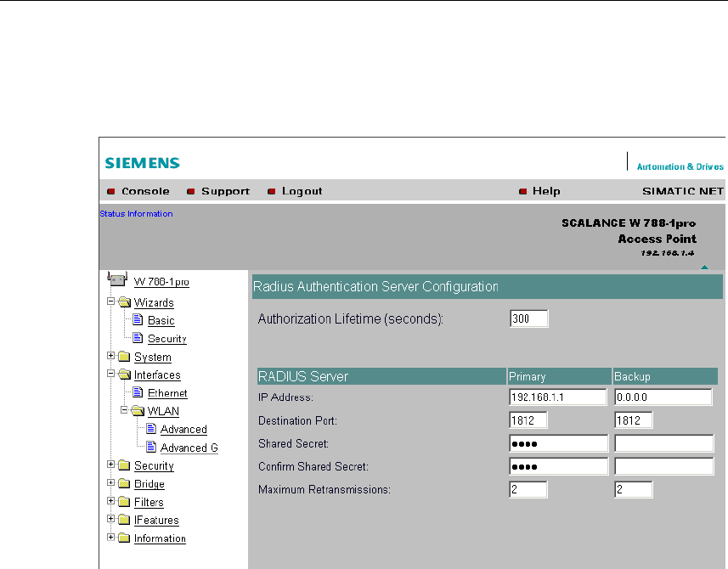This screenshot has height=569, width=728.
Task: Focus the Backup Destination Port field
Action: (634, 420)
